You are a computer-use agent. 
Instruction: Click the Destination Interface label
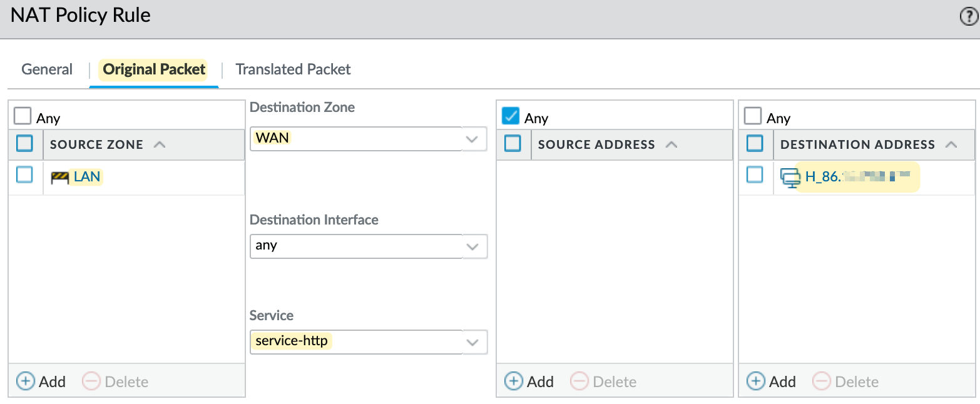pos(314,220)
